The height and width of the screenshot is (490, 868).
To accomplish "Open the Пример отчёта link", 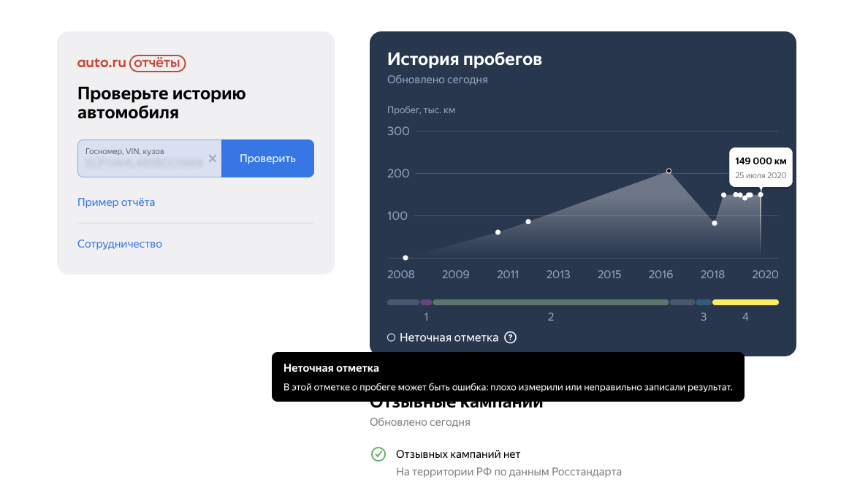I will coord(116,202).
